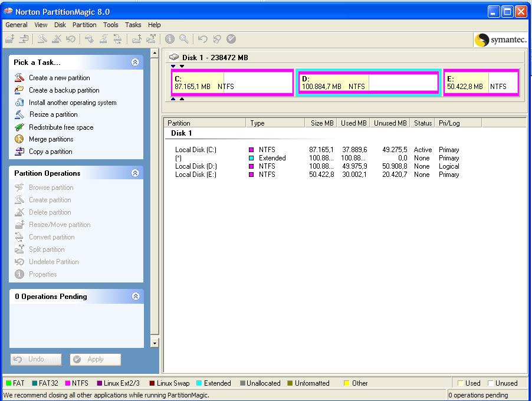Screen dimensions: 532x401
Task: Collapse the Operations Pending panel
Action: [136, 296]
